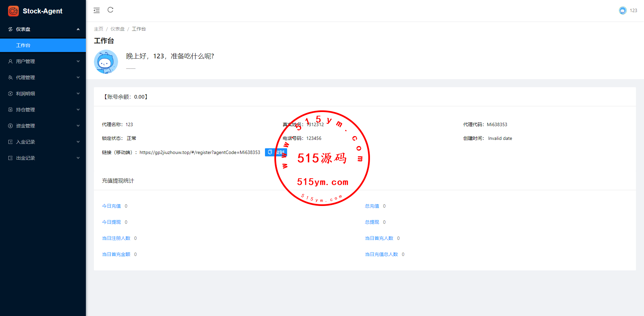Open the 代理管理 menu

click(x=25, y=77)
